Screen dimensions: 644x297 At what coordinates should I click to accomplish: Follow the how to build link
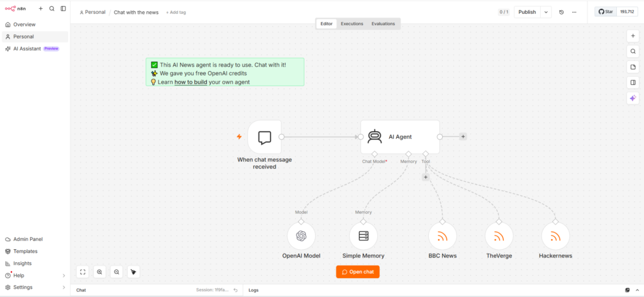191,82
